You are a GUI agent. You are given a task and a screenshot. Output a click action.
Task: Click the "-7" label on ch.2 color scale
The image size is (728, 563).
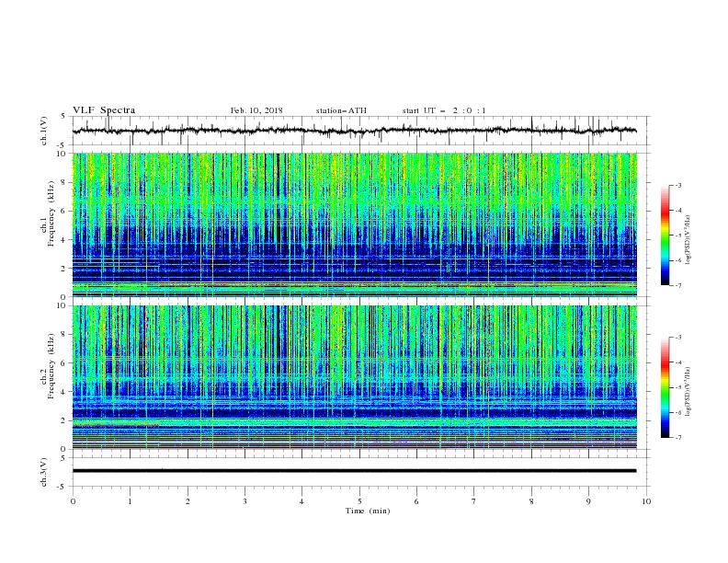(678, 437)
